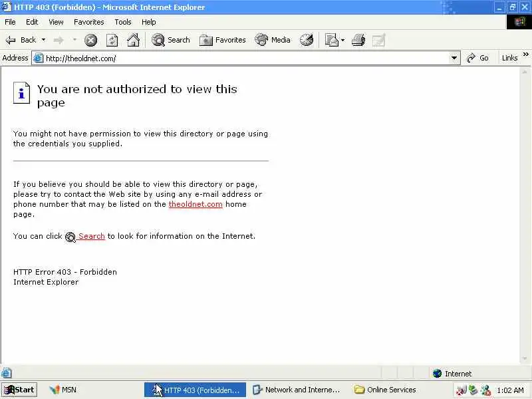The width and height of the screenshot is (532, 399).
Task: Click the Mail toolbar icon
Action: [x=331, y=40]
